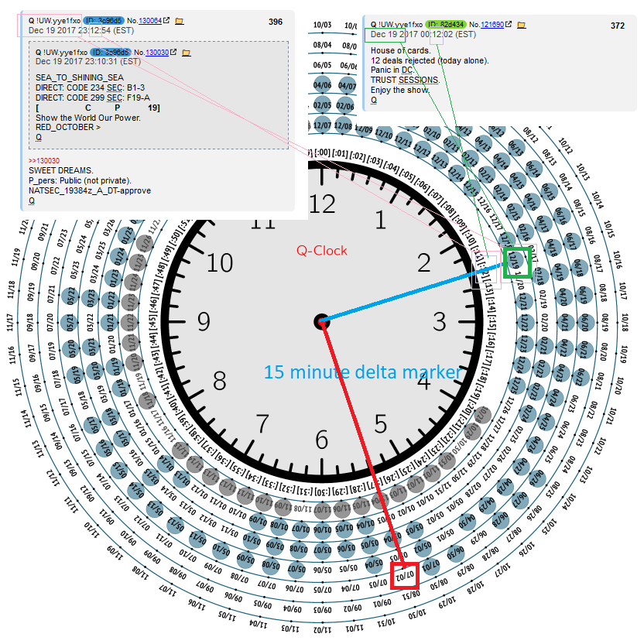Screen dimensions: 644x644
Task: Click the 04/06 date circle
Action: pos(323,85)
